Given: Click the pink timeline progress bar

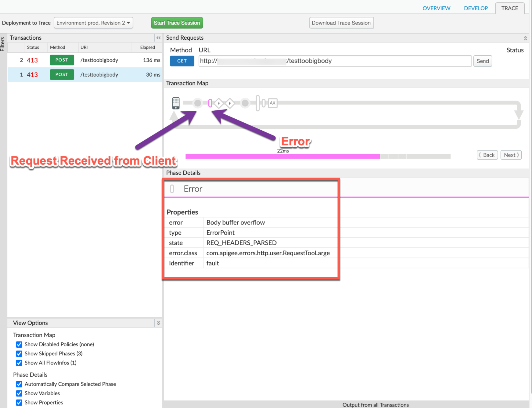Looking at the screenshot, I should click(x=282, y=156).
